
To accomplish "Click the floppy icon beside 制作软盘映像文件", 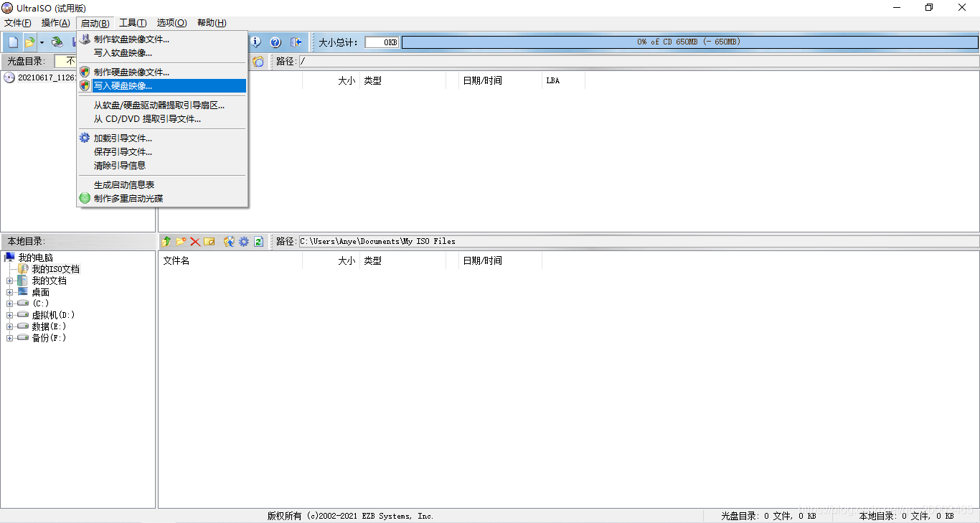I will pos(85,39).
